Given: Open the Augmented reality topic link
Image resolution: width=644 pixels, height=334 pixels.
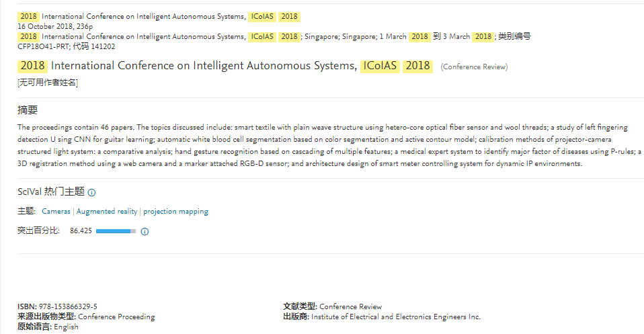Looking at the screenshot, I should (x=107, y=211).
